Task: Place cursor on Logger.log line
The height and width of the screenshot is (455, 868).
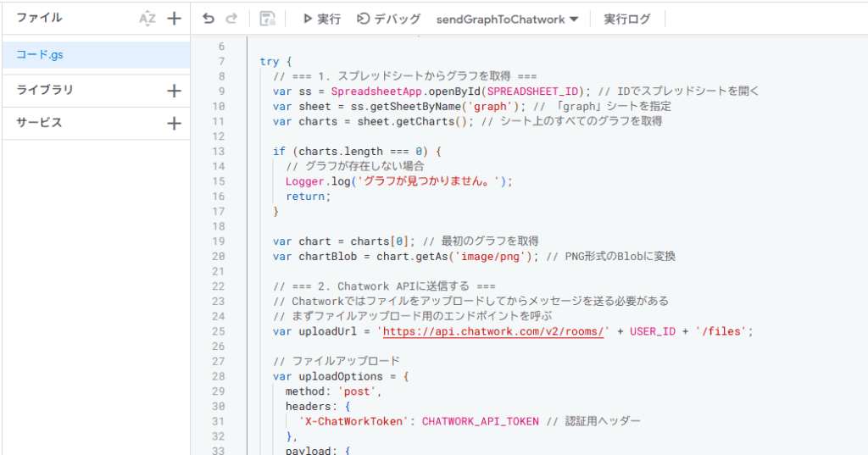Action: [398, 181]
